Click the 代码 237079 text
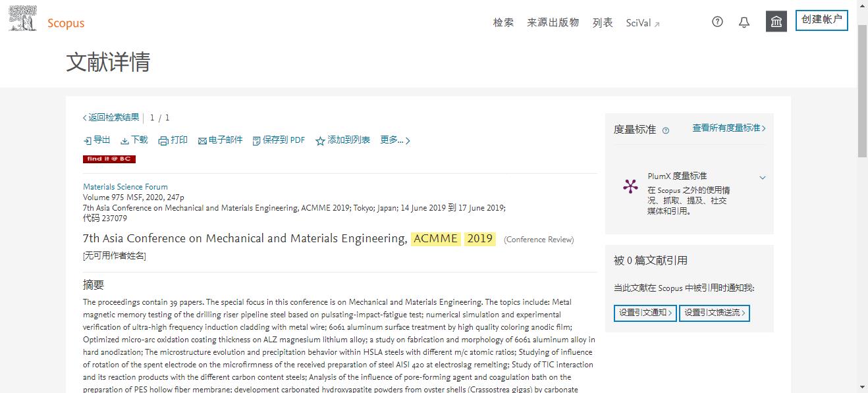The image size is (868, 393). [x=105, y=219]
